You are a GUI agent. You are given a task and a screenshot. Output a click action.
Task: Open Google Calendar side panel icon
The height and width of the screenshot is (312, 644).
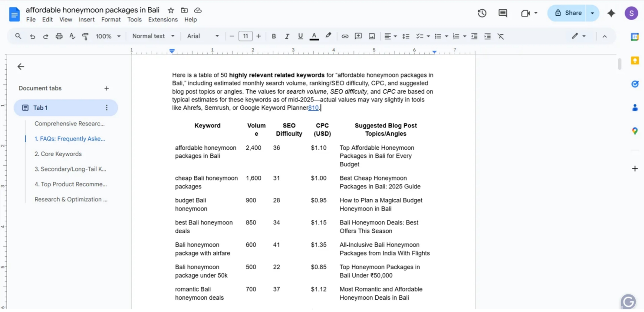(x=635, y=37)
